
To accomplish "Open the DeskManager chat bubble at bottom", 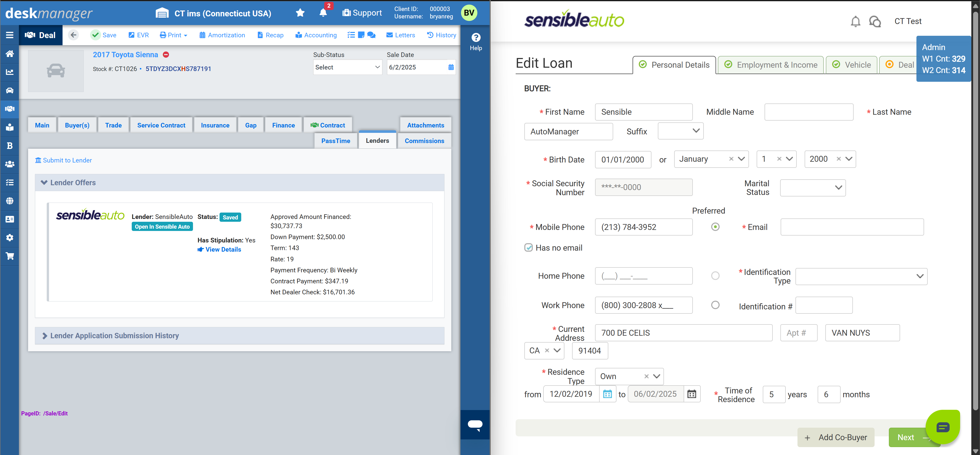I will click(x=475, y=425).
